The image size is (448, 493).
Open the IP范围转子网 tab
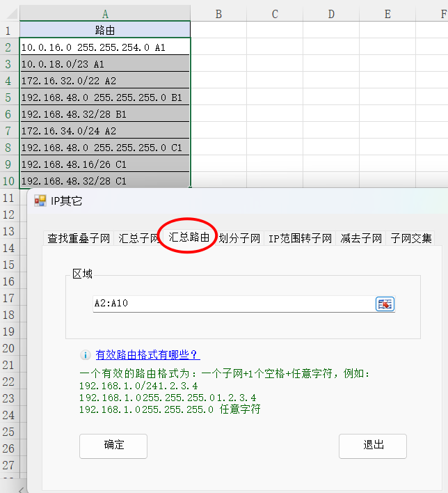pyautogui.click(x=300, y=238)
